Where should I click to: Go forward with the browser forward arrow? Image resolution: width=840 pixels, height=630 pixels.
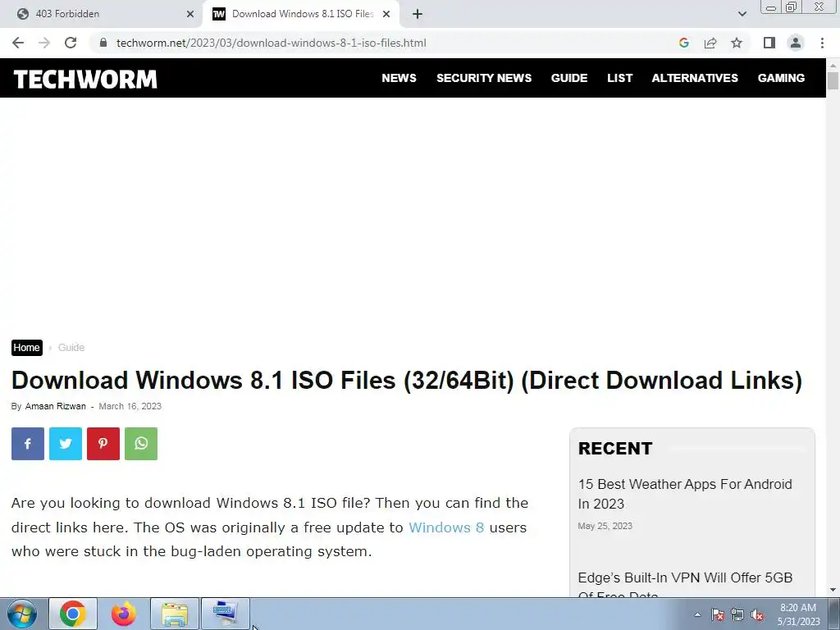44,43
